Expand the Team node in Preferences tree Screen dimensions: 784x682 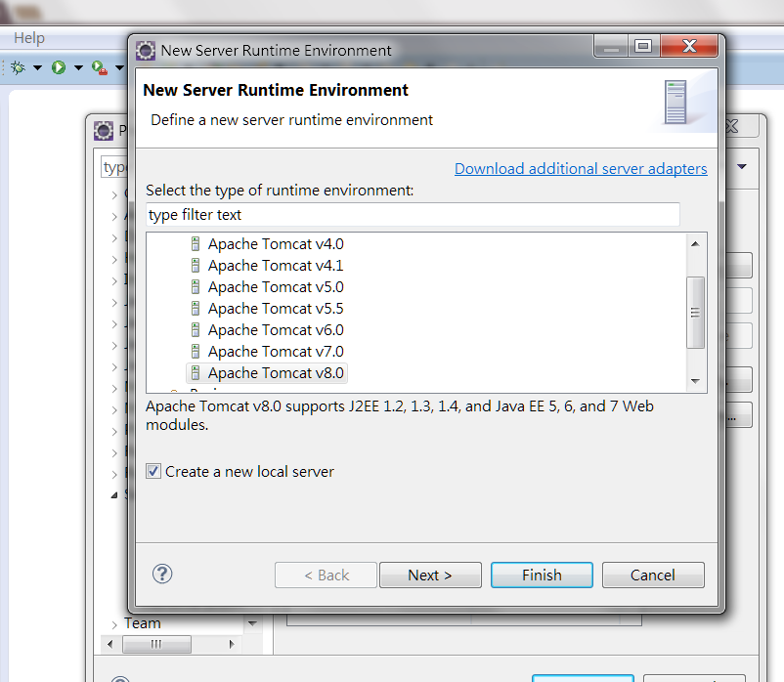(114, 624)
